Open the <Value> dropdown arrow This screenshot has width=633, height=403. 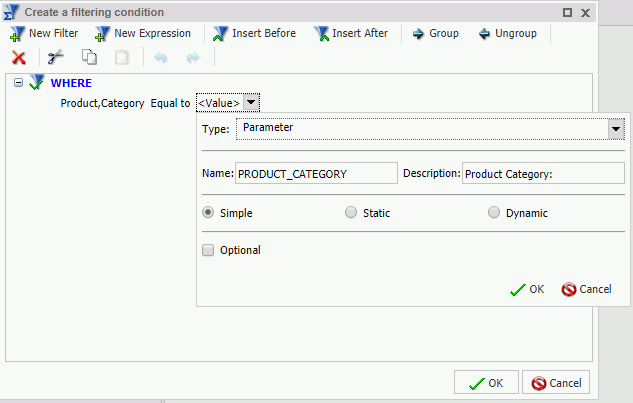[x=251, y=102]
